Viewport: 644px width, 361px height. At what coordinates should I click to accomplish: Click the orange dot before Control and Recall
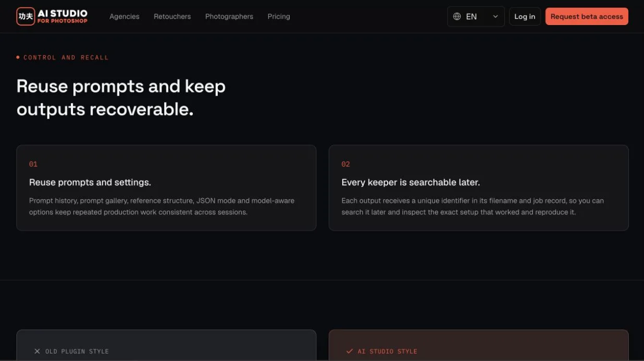click(18, 57)
